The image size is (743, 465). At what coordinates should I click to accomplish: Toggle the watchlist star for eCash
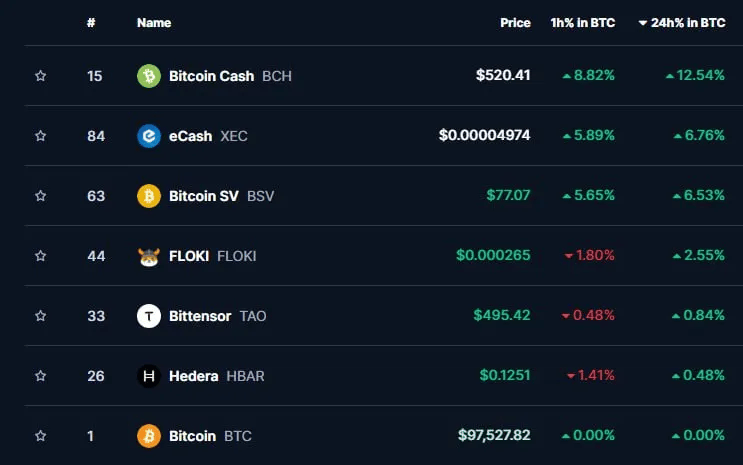click(x=41, y=136)
